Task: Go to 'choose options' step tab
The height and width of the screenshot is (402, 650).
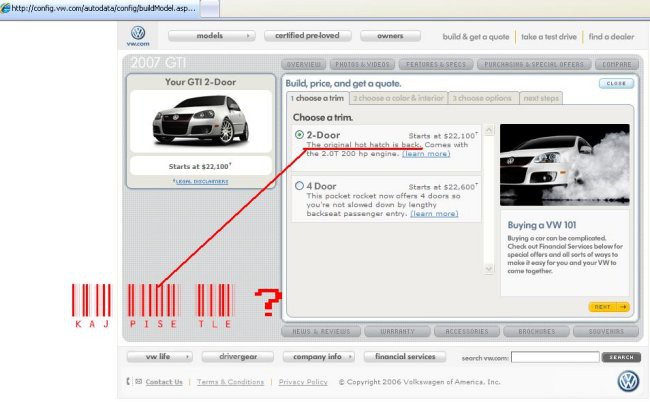Action: tap(483, 98)
